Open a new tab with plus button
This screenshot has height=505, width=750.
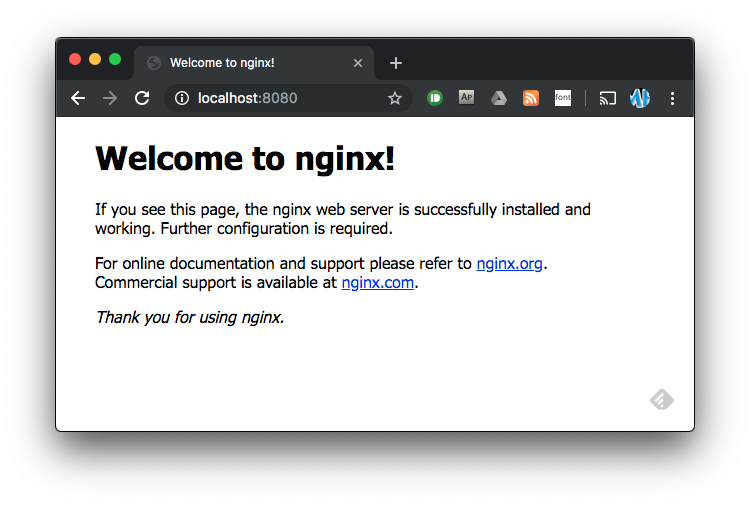(396, 63)
